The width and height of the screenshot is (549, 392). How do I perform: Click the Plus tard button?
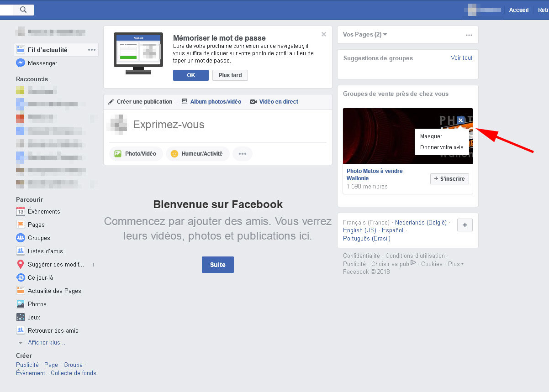230,75
